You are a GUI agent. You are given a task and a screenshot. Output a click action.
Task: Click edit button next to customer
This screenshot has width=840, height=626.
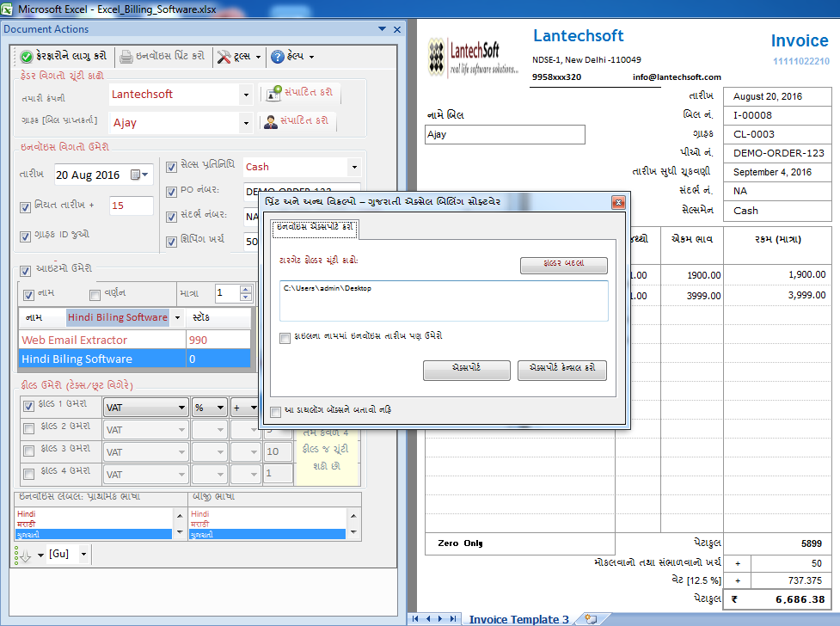point(297,121)
